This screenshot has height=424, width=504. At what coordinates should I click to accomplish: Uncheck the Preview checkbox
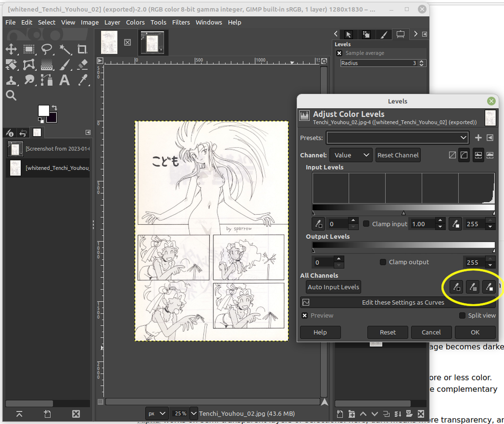305,315
